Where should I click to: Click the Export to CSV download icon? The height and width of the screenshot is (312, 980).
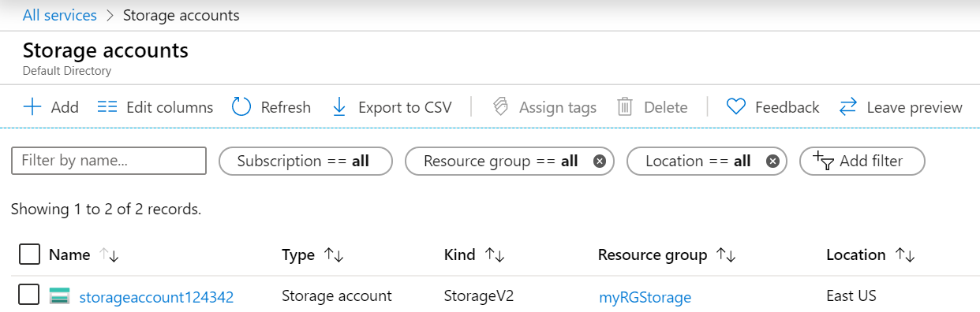339,107
